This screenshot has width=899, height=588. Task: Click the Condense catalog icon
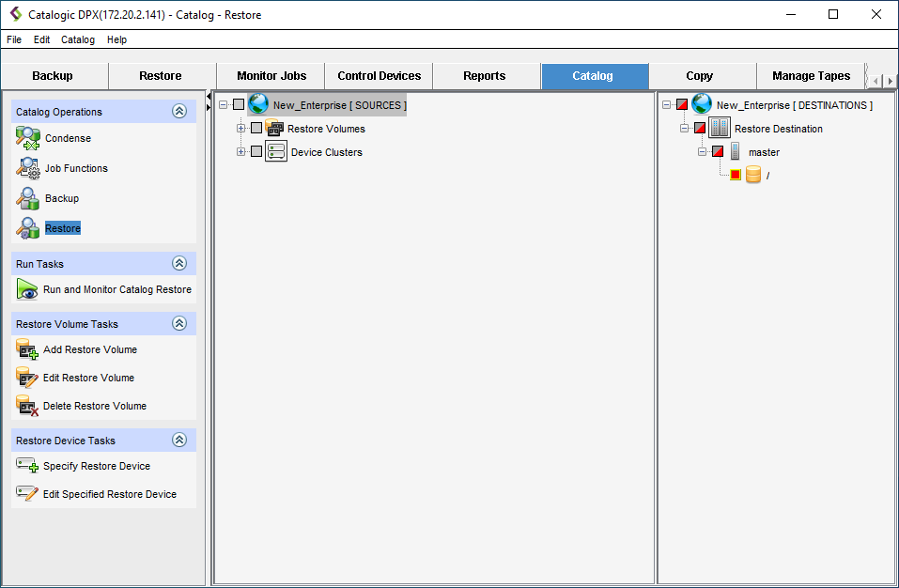pos(27,138)
